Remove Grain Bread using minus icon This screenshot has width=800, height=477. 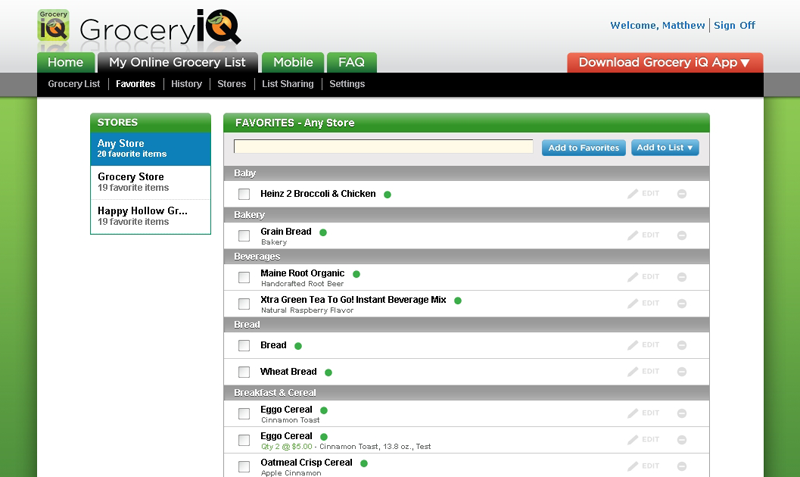click(682, 236)
